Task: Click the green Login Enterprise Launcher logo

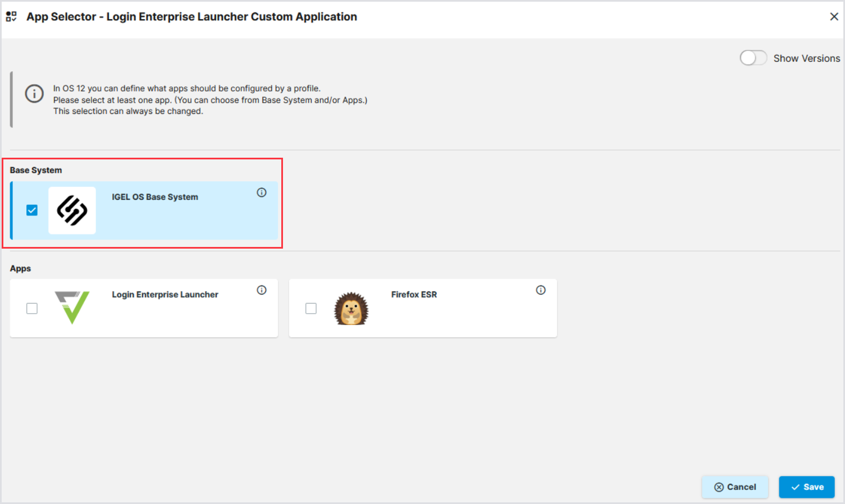Action: (72, 308)
